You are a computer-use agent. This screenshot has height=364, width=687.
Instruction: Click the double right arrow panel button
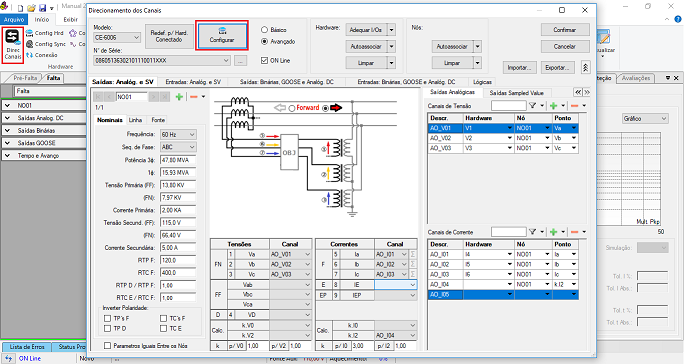tap(587, 92)
